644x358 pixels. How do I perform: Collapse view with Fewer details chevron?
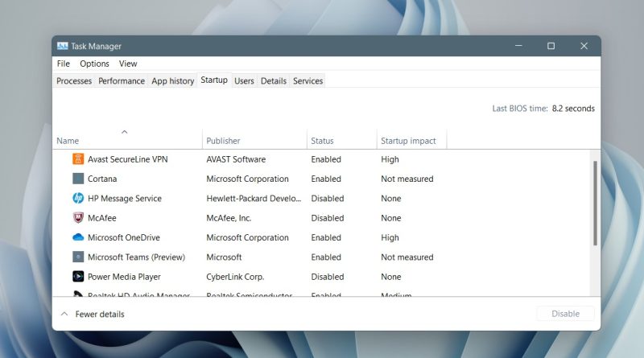[x=64, y=314]
